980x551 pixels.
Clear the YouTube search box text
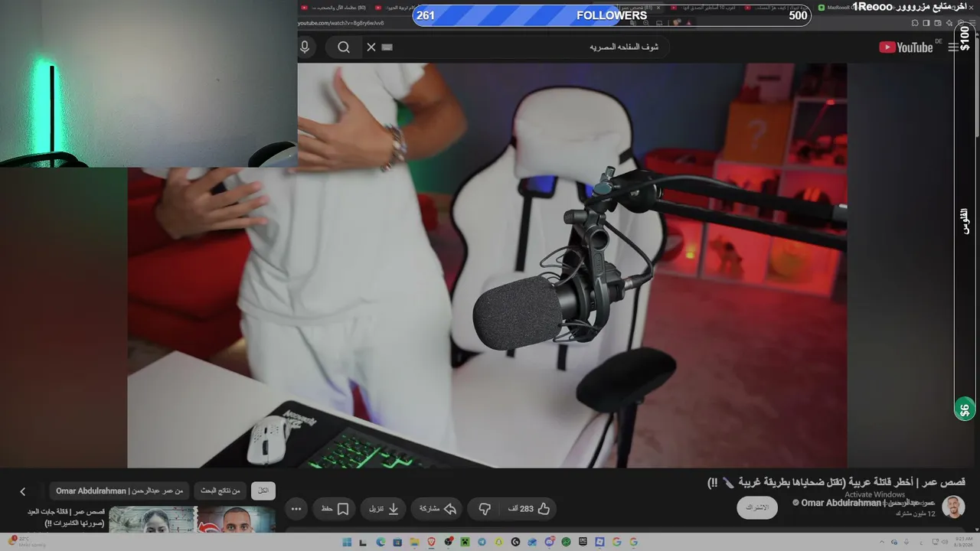[x=371, y=47]
